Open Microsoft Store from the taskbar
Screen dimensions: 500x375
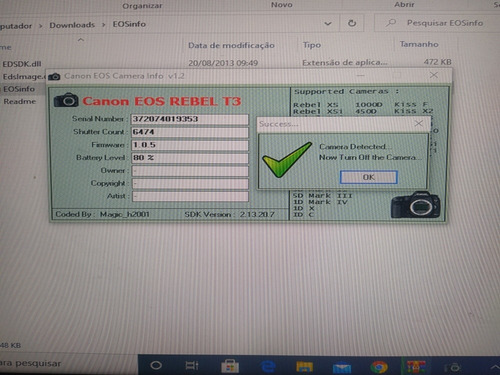pyautogui.click(x=230, y=366)
